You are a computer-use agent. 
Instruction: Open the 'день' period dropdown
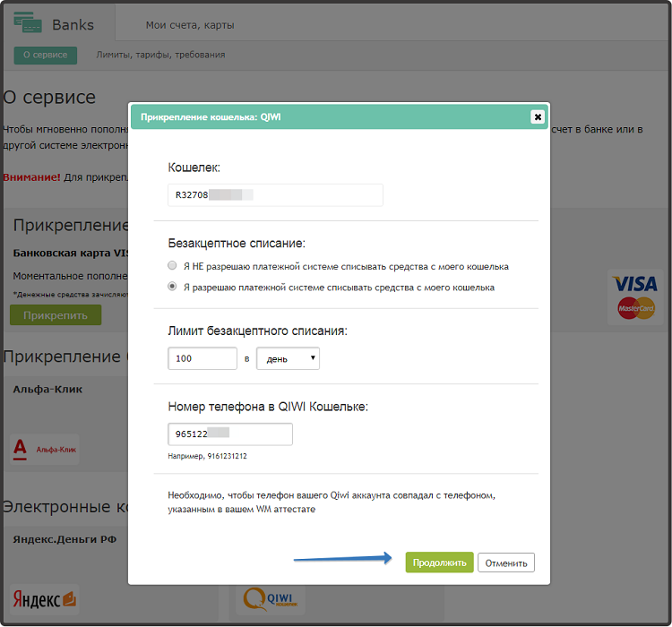288,358
